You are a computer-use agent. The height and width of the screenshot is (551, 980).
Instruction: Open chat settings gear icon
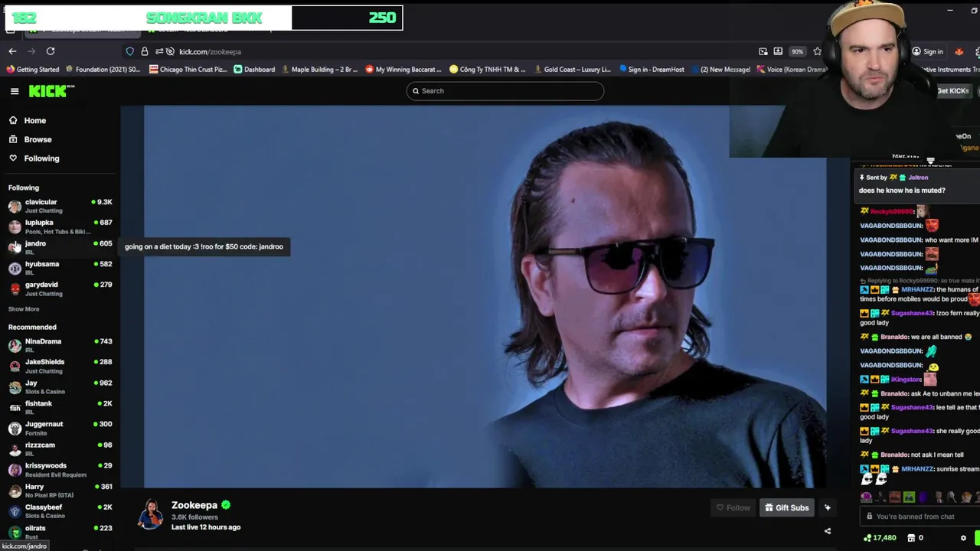[963, 538]
